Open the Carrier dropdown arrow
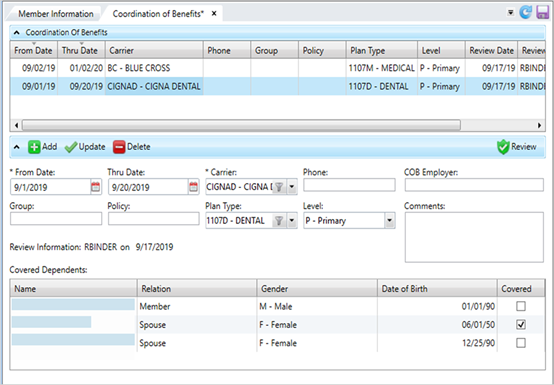The image size is (554, 385). 292,187
